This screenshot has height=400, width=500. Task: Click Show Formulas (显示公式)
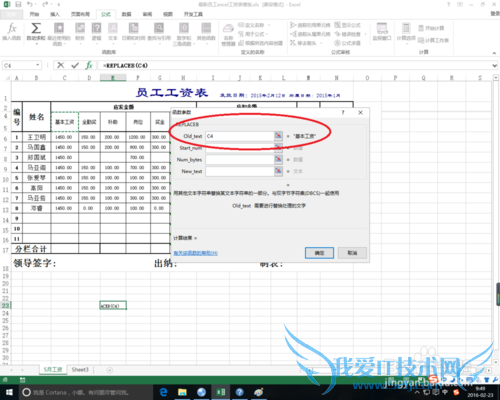[x=348, y=25]
